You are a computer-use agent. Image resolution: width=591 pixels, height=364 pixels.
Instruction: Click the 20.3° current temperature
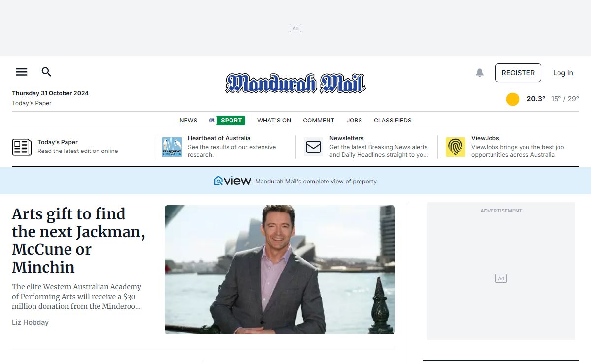(x=536, y=99)
